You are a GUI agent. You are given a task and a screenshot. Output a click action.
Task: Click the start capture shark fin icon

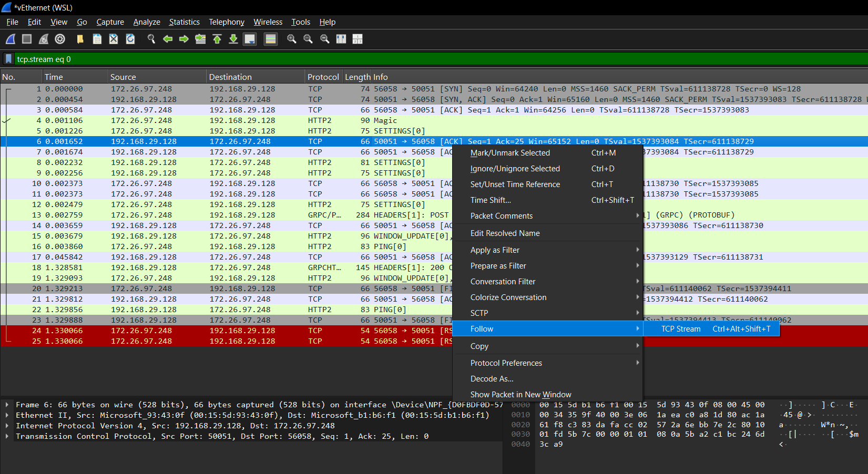click(x=11, y=39)
